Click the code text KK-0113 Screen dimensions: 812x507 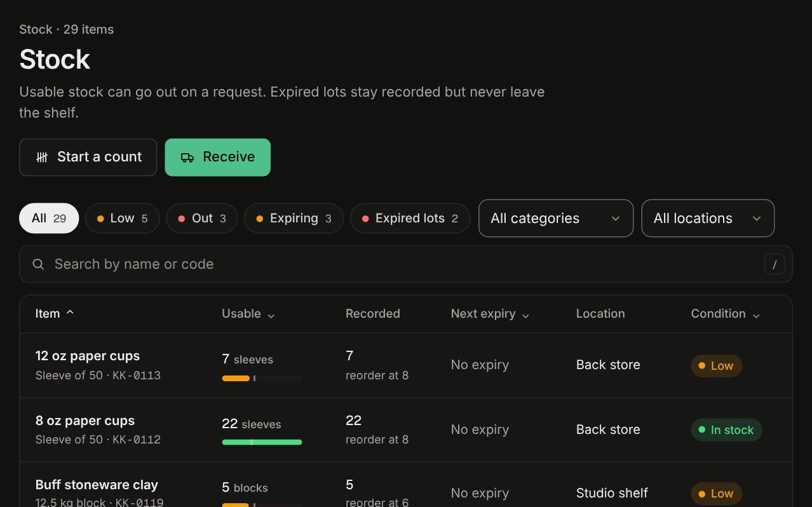(137, 375)
